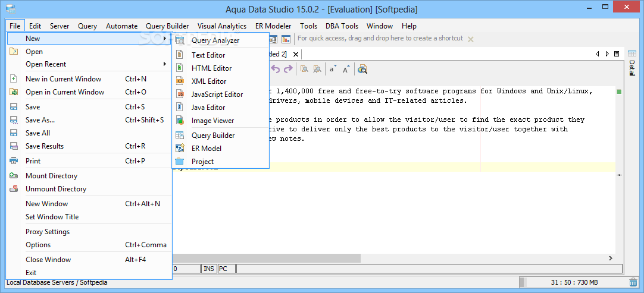Choose Open from the File menu
This screenshot has height=293, width=644.
click(x=89, y=51)
